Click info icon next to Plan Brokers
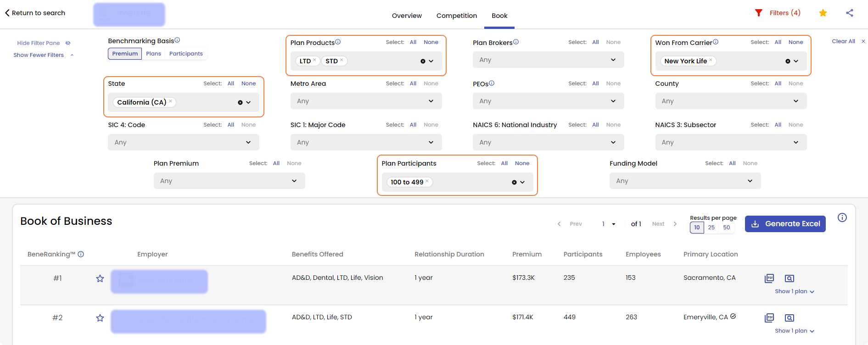868x345 pixels. pos(516,42)
